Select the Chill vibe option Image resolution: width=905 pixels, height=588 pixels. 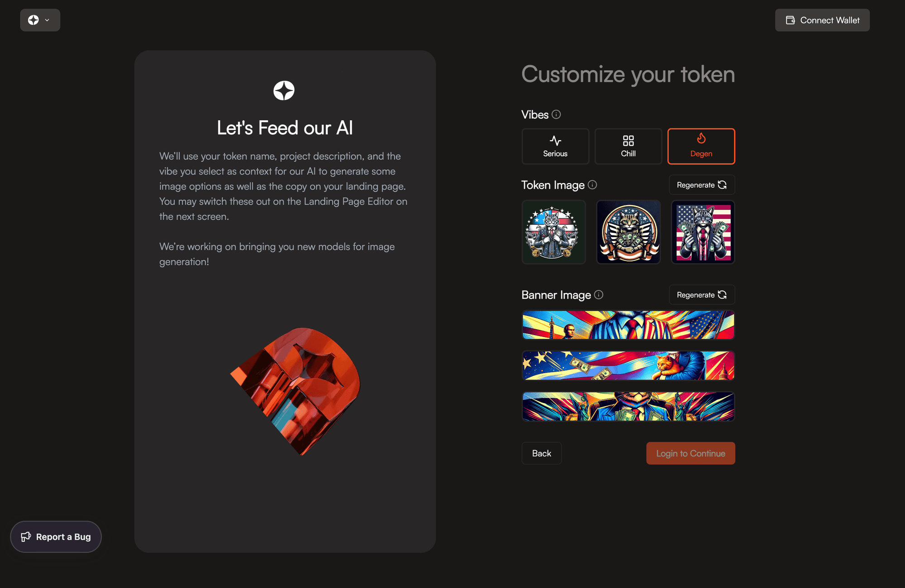point(628,146)
